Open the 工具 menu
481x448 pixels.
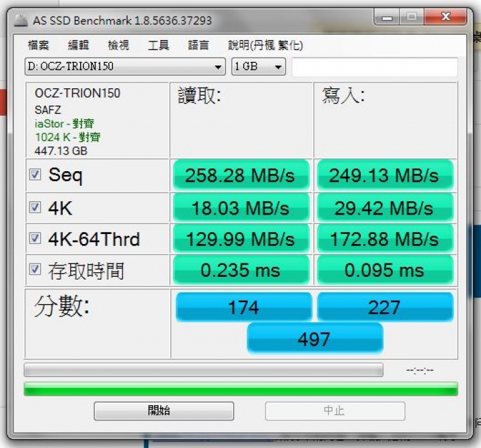[x=158, y=45]
